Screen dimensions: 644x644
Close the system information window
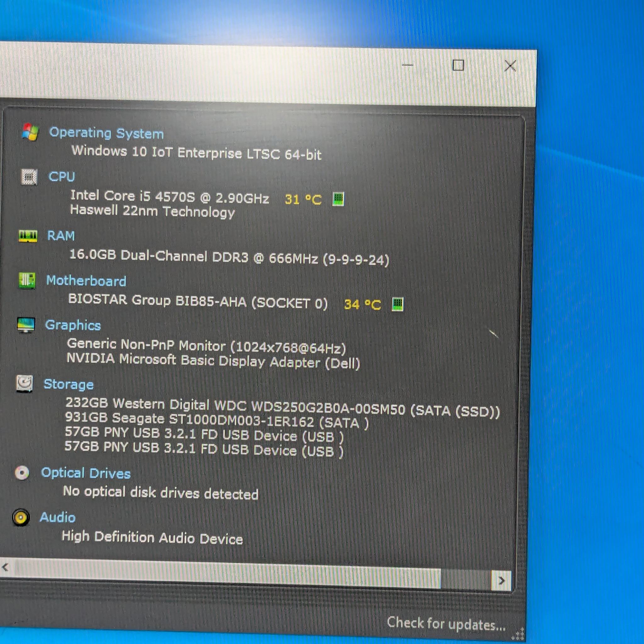pyautogui.click(x=510, y=66)
